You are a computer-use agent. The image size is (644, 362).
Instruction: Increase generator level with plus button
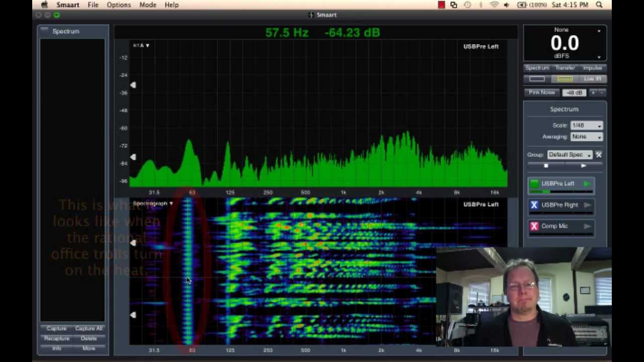point(593,93)
